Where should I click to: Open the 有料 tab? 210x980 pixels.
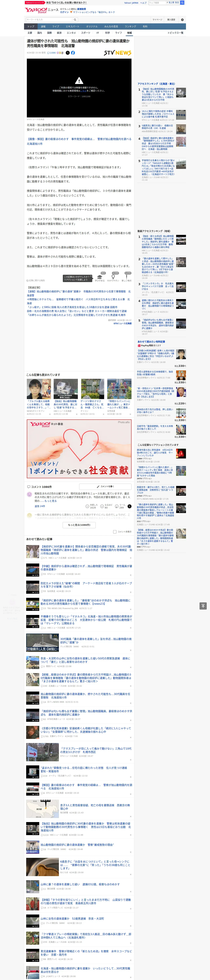[145, 27]
